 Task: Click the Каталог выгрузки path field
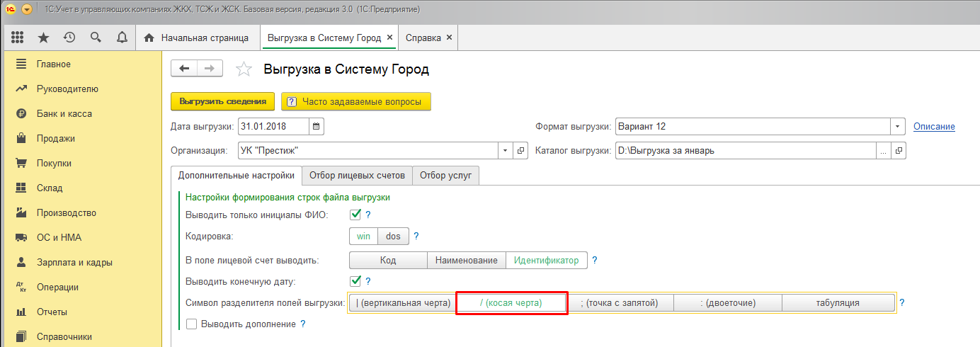(746, 151)
